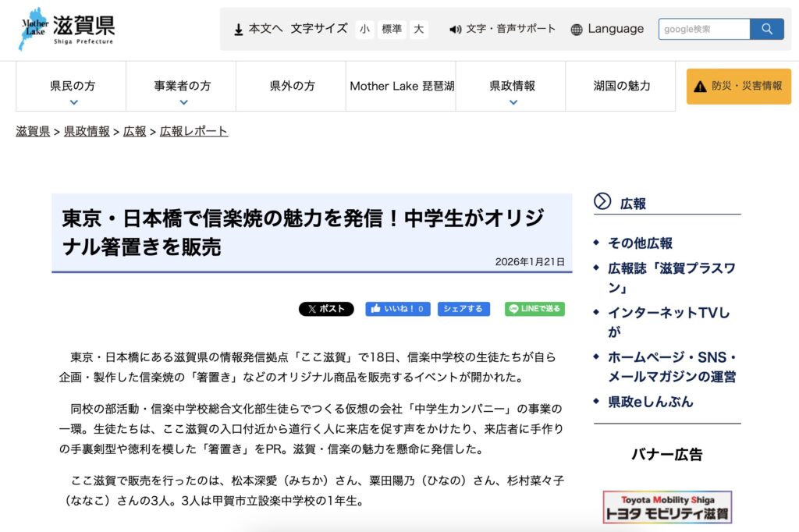This screenshot has width=799, height=532.
Task: Jump to content via 本文へ arrow
Action: [x=257, y=29]
